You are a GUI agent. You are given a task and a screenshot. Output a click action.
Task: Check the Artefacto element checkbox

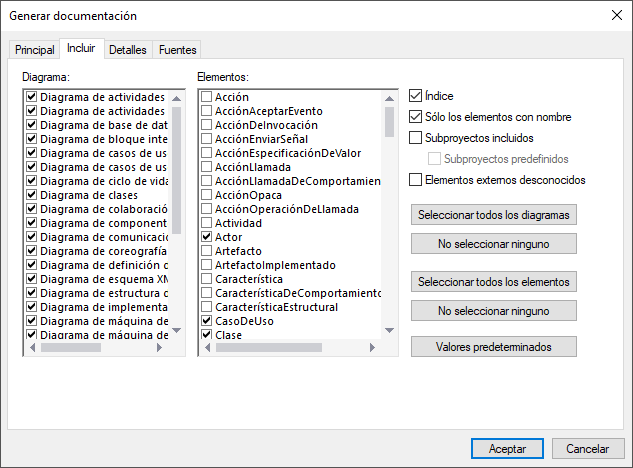tap(207, 251)
